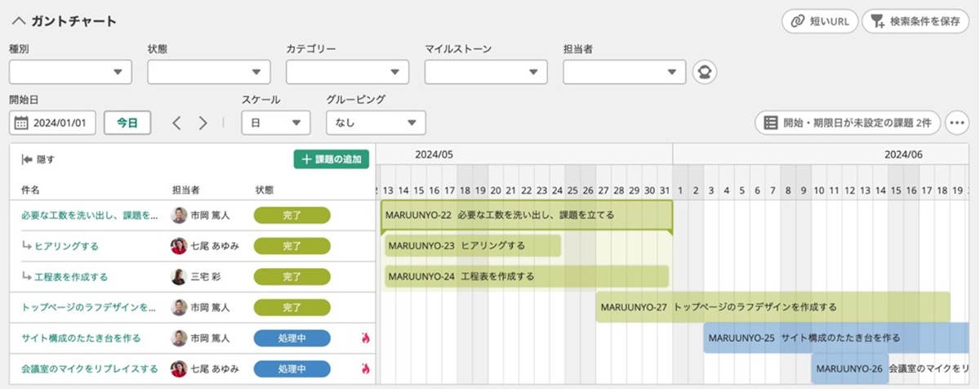Image resolution: width=980 pixels, height=389 pixels.
Task: Collapse the ガントチャート section header
Action: pyautogui.click(x=20, y=21)
